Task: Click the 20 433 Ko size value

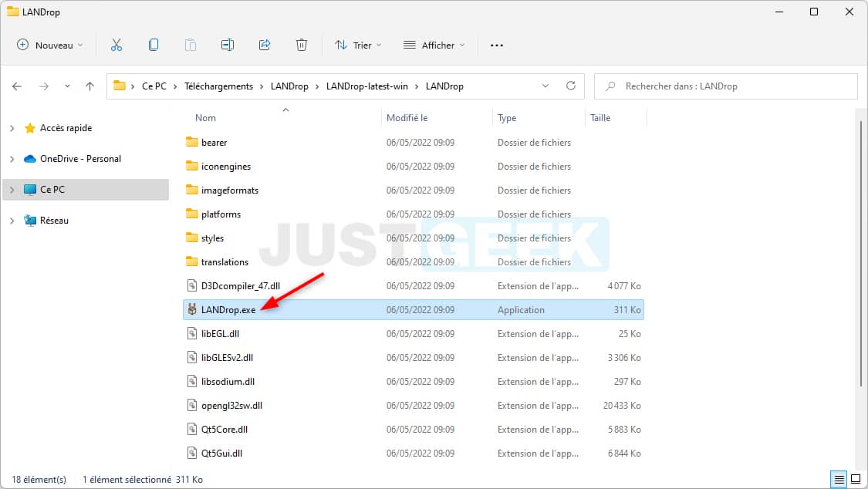Action: (x=622, y=406)
